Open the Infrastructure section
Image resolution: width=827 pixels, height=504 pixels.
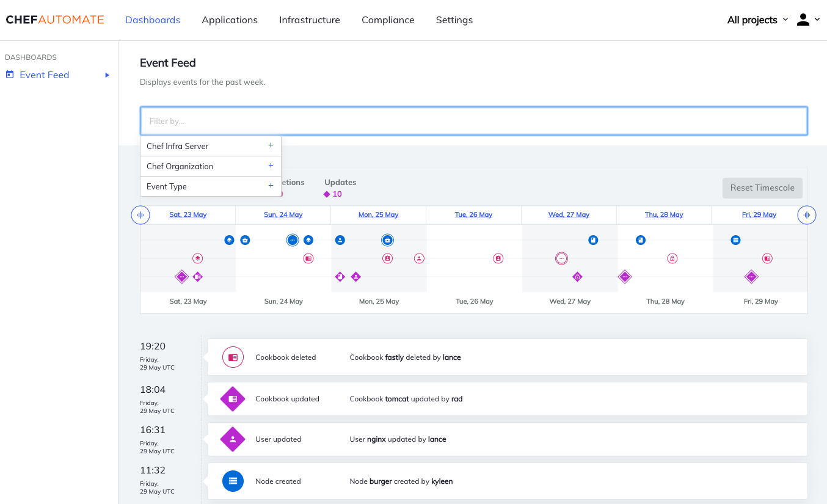tap(310, 20)
